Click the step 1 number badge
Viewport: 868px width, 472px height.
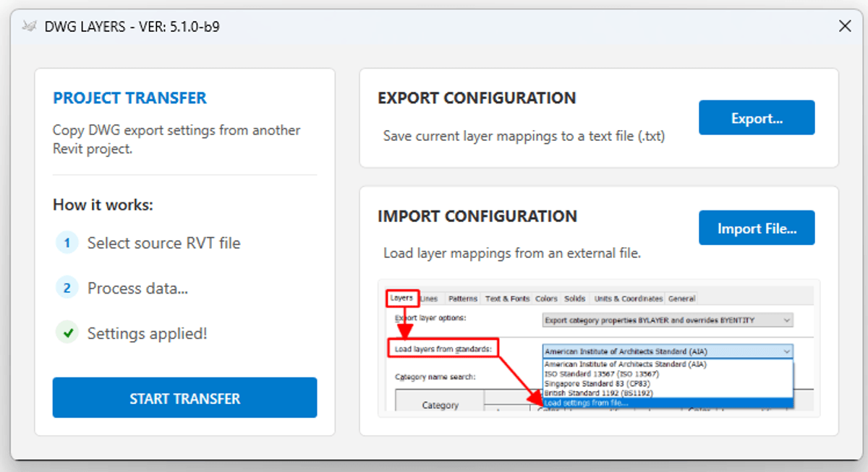pos(67,243)
